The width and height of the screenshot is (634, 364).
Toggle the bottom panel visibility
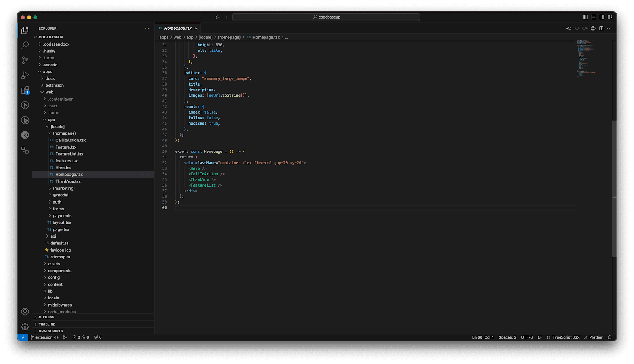click(594, 17)
